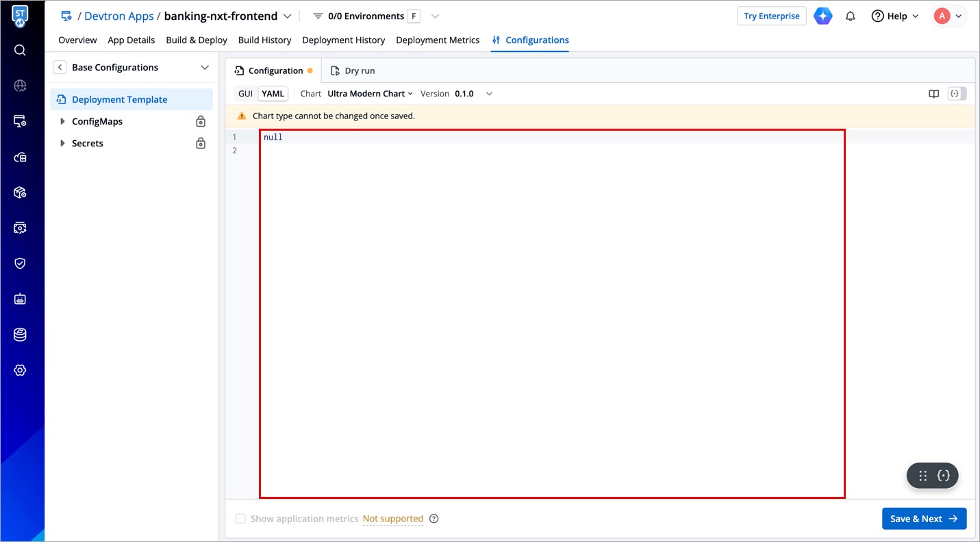Click the ConfigMaps lock icon
This screenshot has height=542, width=980.
tap(201, 122)
